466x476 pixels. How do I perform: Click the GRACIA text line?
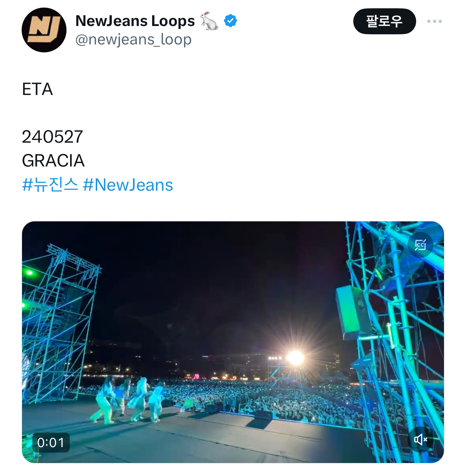click(x=53, y=161)
